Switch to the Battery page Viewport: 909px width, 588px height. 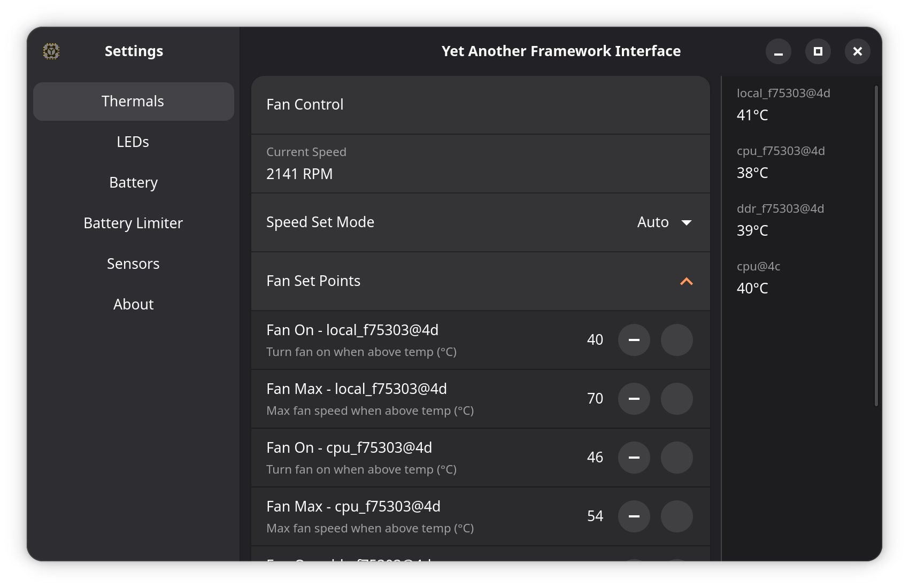(133, 183)
